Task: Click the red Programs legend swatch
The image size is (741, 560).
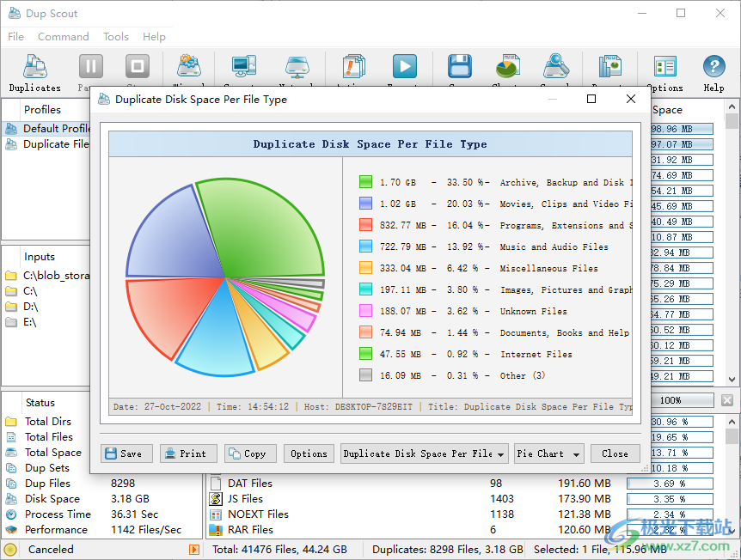Action: tap(365, 225)
